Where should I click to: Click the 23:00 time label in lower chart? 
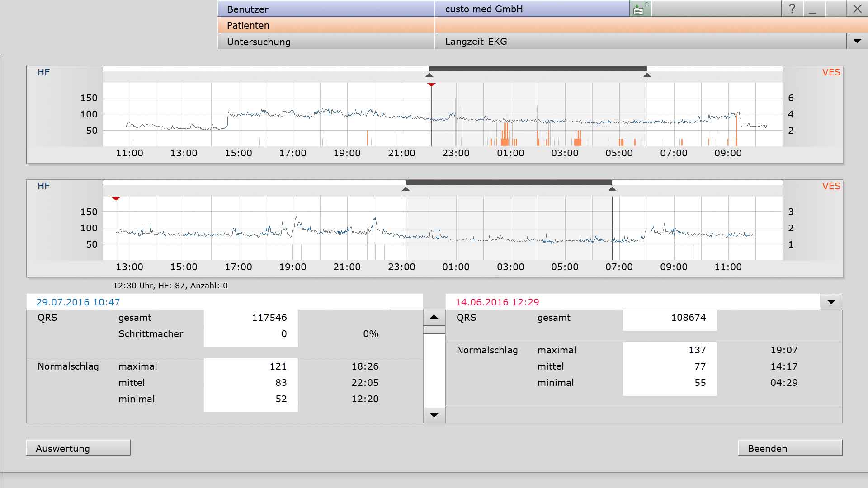[x=401, y=267]
